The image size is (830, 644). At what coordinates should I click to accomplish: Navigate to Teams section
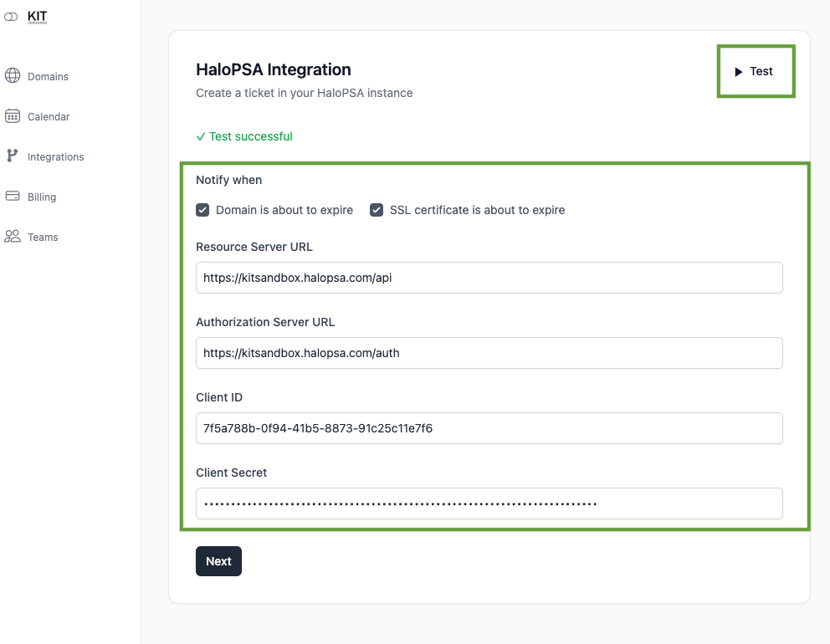[43, 237]
